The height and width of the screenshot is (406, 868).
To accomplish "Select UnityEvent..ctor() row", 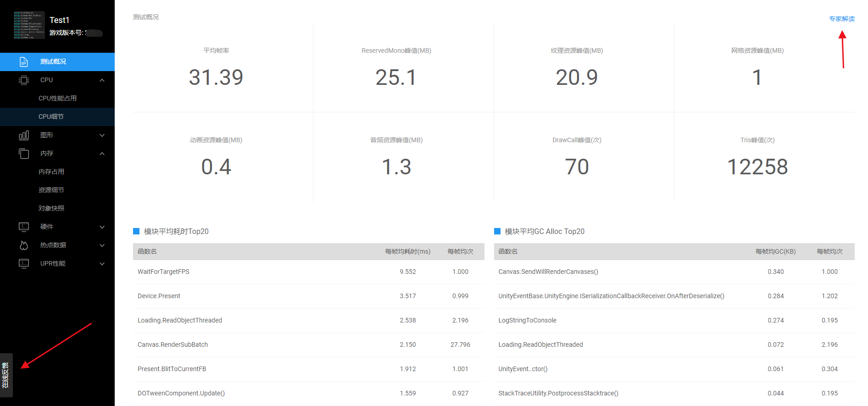I will tap(674, 369).
